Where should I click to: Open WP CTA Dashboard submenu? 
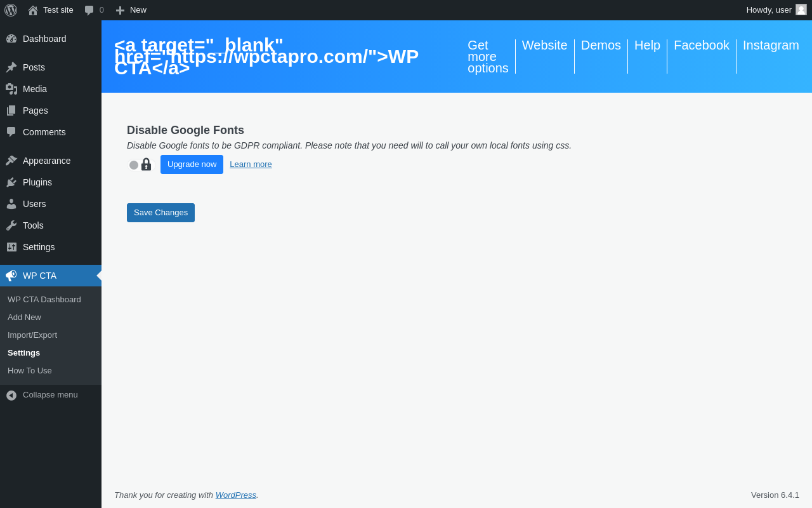(x=44, y=300)
